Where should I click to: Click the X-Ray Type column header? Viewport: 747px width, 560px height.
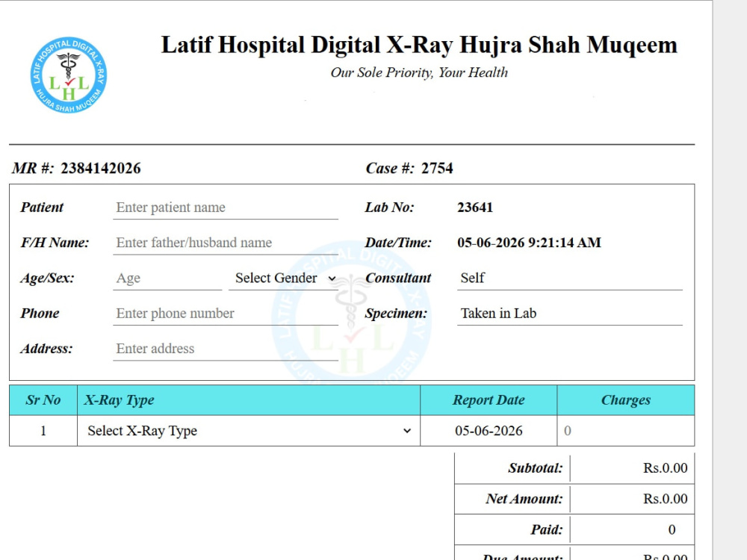249,400
